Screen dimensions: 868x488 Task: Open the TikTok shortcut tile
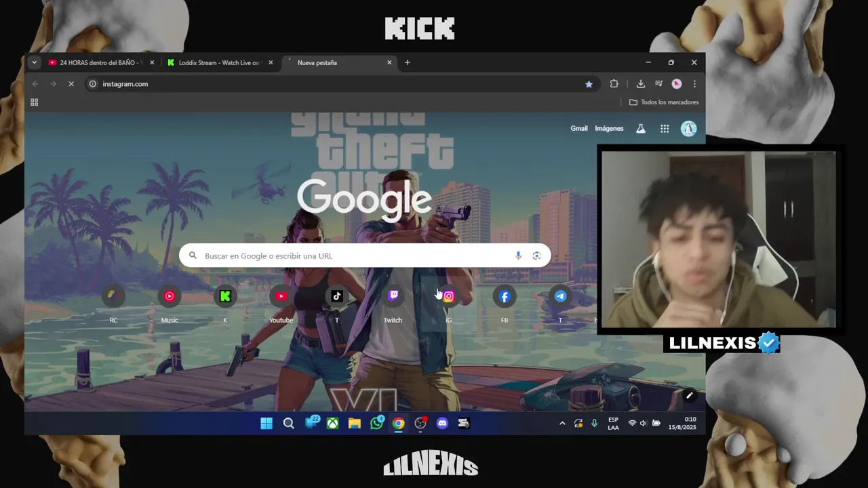[x=337, y=296]
